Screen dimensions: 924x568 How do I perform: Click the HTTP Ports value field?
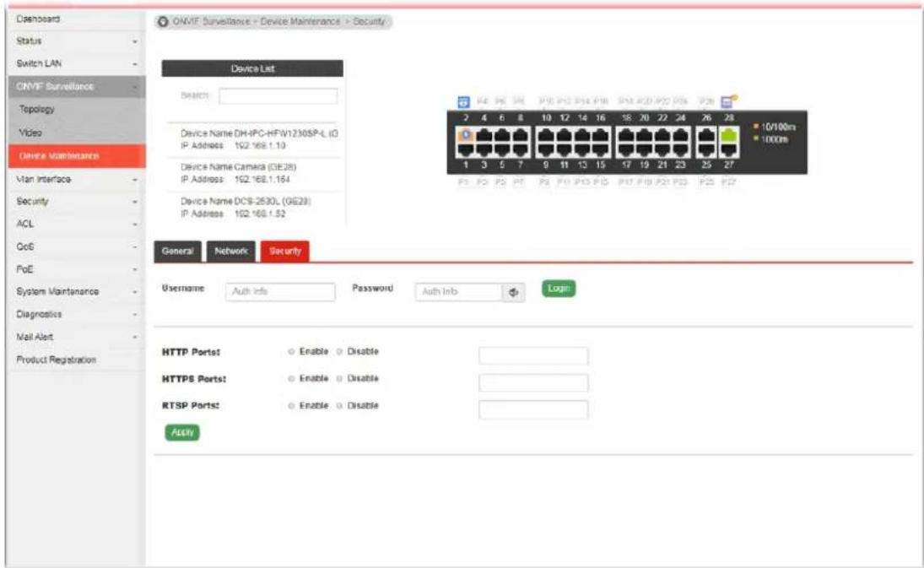533,355
